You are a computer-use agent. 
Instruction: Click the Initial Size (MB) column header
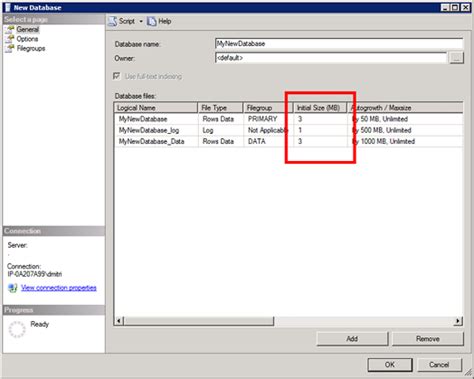tap(320, 108)
